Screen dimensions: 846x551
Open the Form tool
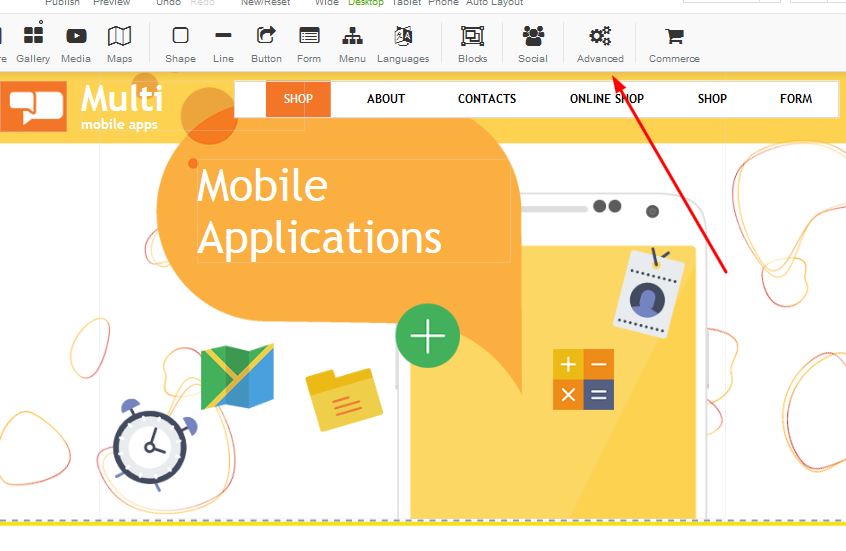[309, 43]
